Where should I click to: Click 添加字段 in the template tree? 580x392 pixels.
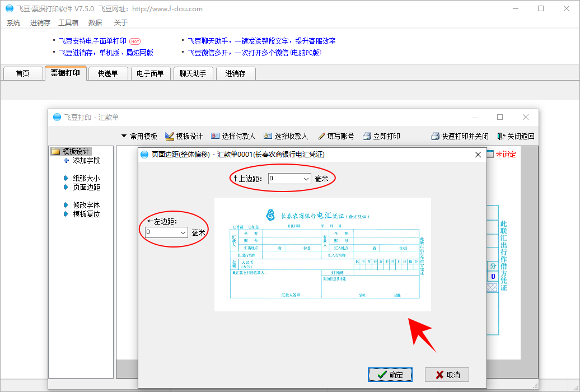coord(86,160)
